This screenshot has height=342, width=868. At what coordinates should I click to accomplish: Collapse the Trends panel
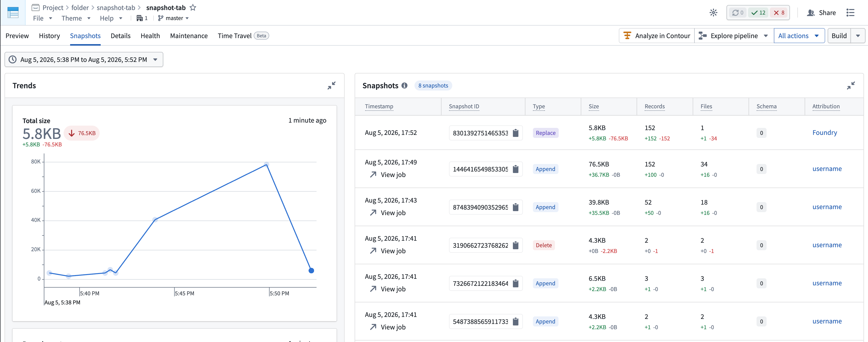332,86
